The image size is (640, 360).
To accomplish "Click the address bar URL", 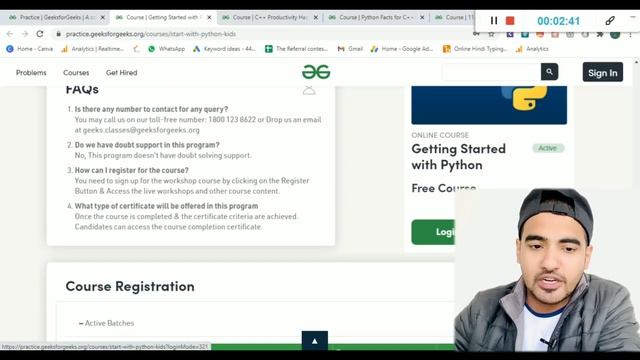I will tap(151, 34).
